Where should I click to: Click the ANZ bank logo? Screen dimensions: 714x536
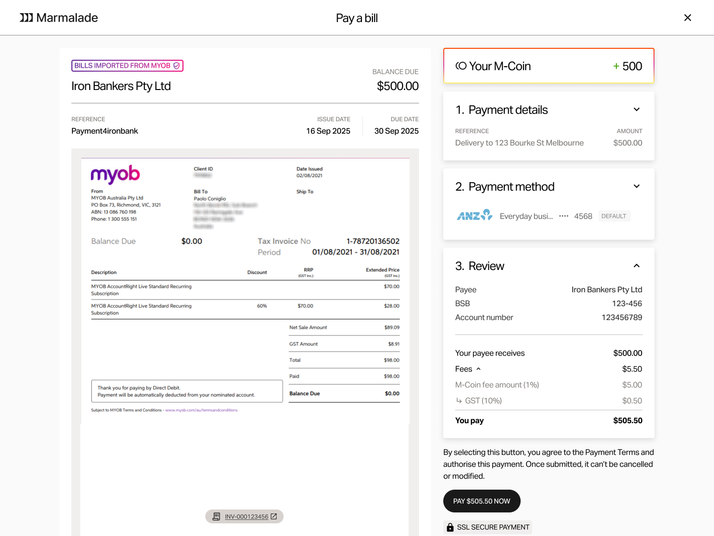474,215
